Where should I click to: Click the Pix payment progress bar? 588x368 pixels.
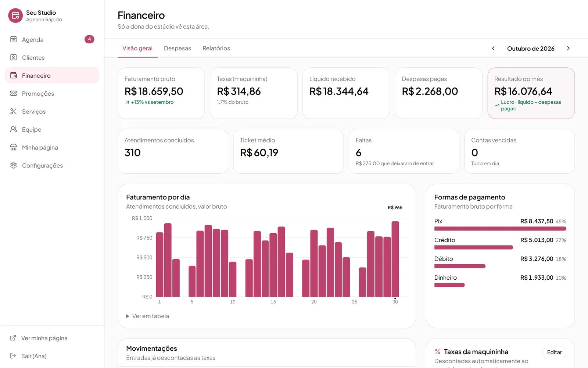click(x=500, y=229)
